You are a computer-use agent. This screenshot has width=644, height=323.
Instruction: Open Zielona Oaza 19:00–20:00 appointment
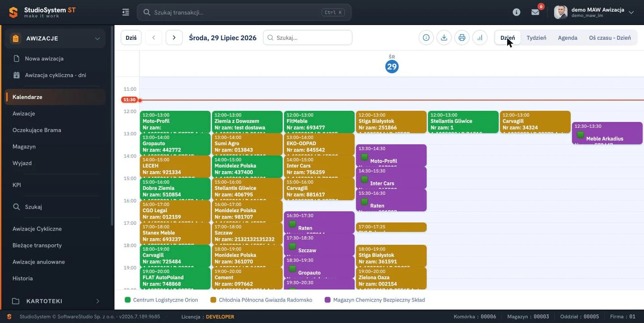click(391, 278)
